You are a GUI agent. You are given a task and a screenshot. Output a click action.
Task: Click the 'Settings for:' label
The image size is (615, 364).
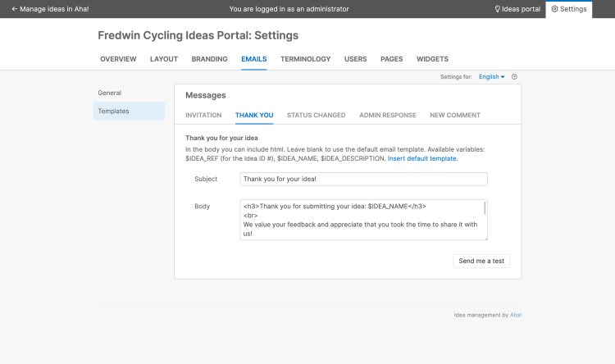tap(456, 77)
